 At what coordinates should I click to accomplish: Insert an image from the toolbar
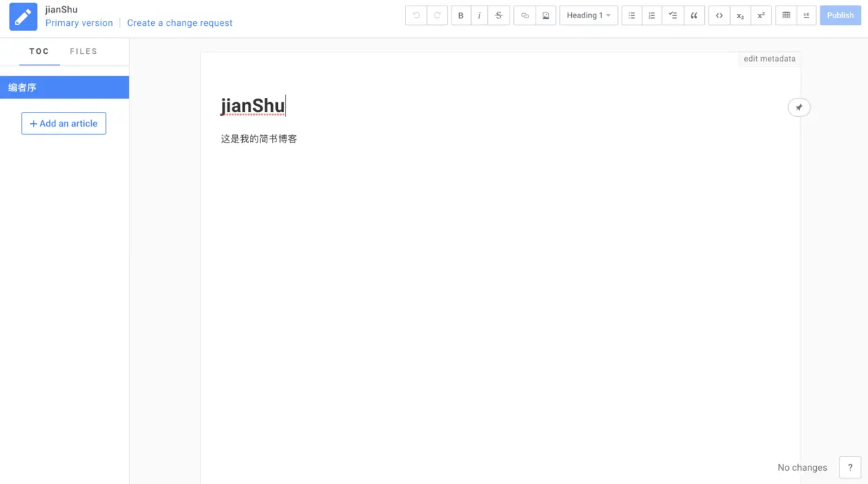(x=546, y=15)
